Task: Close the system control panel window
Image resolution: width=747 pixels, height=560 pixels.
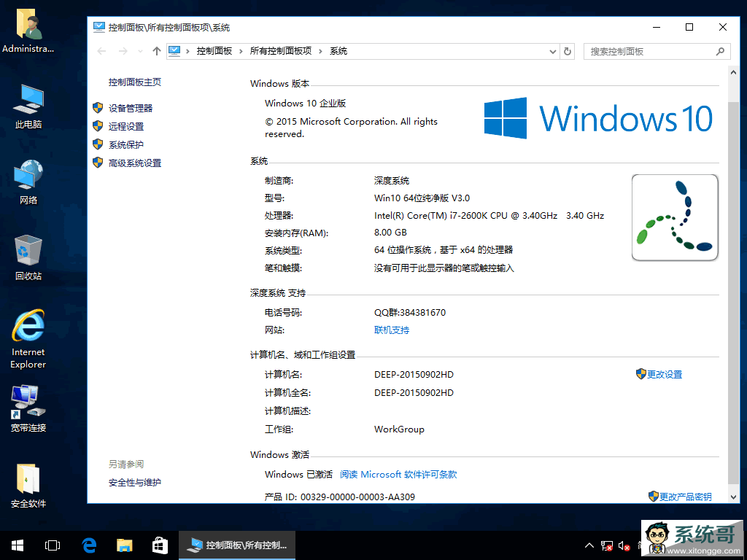Action: (723, 27)
